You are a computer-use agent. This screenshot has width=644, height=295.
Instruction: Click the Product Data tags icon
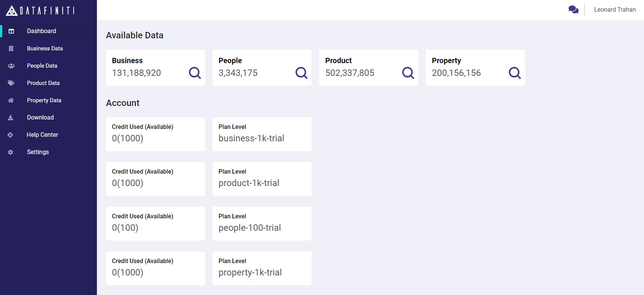pos(11,83)
